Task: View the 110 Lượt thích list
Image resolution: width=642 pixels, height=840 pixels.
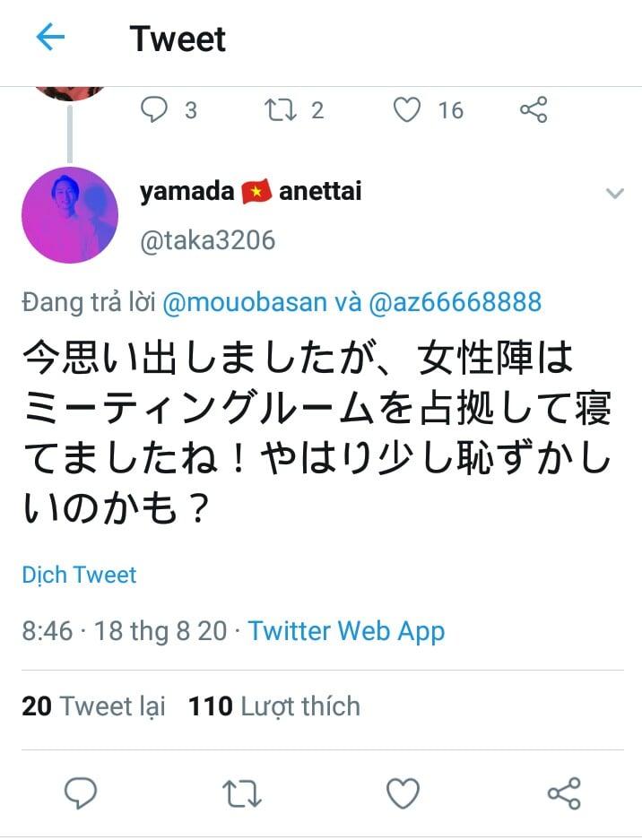Action: [x=273, y=706]
